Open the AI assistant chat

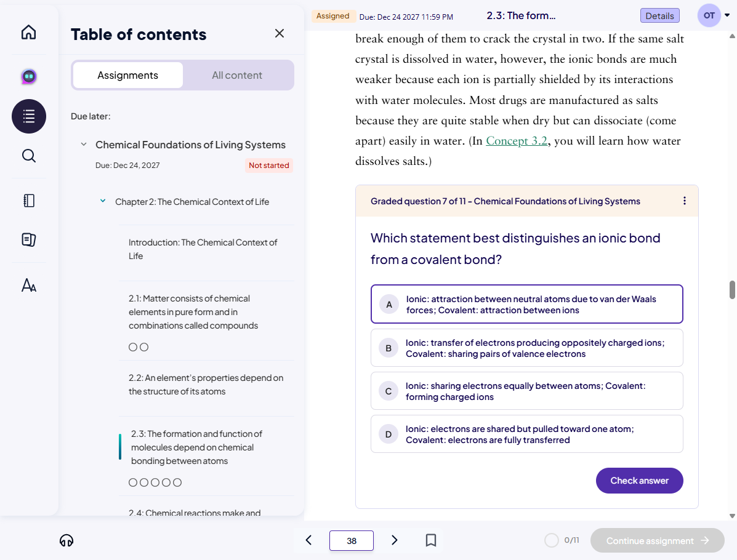point(28,76)
